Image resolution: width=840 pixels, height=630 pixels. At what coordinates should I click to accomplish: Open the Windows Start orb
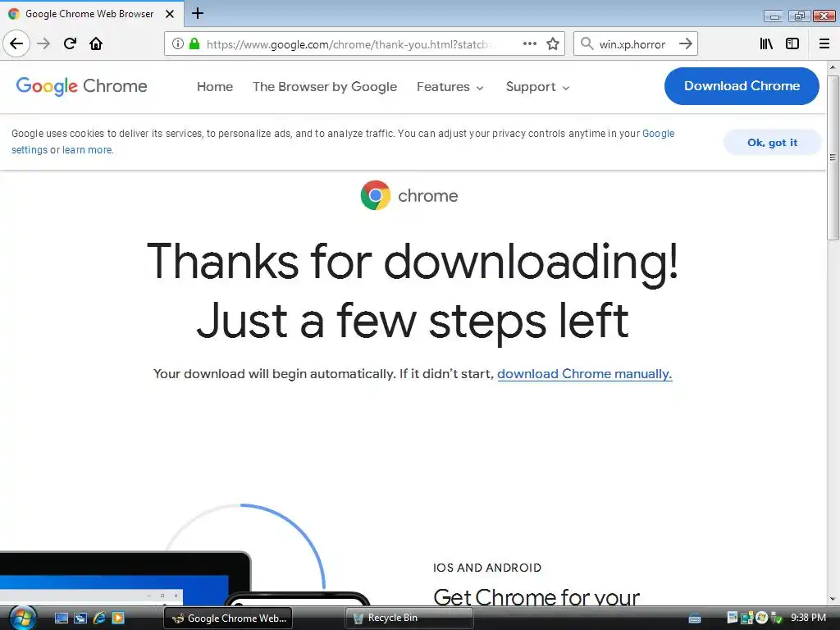coord(22,618)
